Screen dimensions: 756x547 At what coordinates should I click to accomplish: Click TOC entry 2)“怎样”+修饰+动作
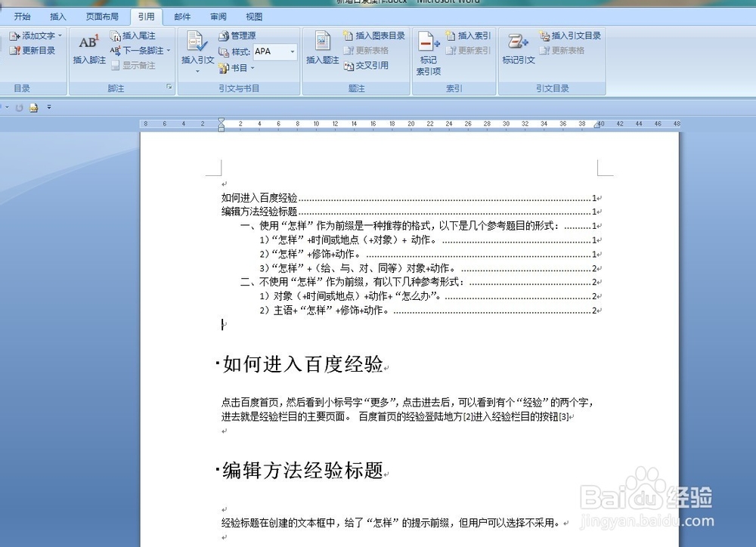click(x=428, y=254)
